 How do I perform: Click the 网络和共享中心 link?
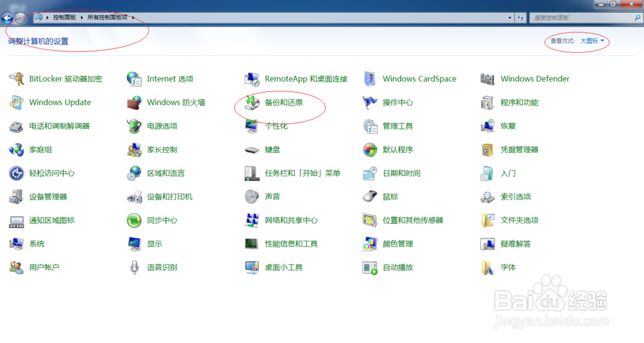pos(291,220)
